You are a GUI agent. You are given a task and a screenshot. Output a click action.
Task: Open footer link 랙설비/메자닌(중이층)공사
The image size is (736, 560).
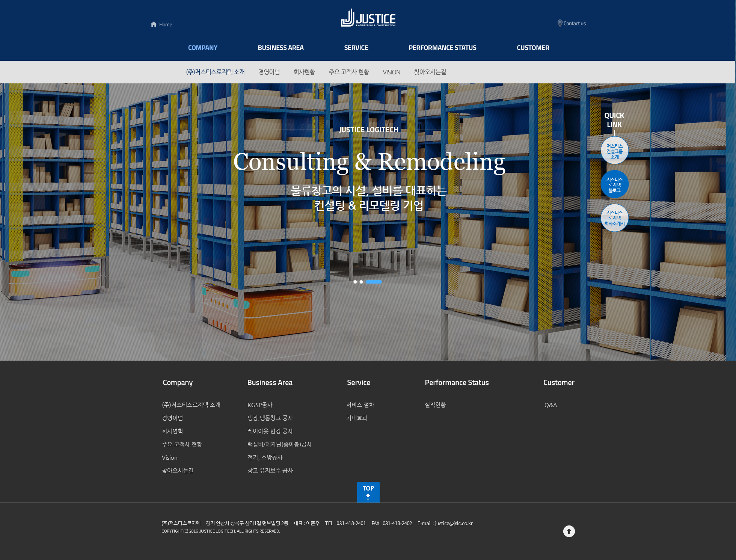click(280, 444)
